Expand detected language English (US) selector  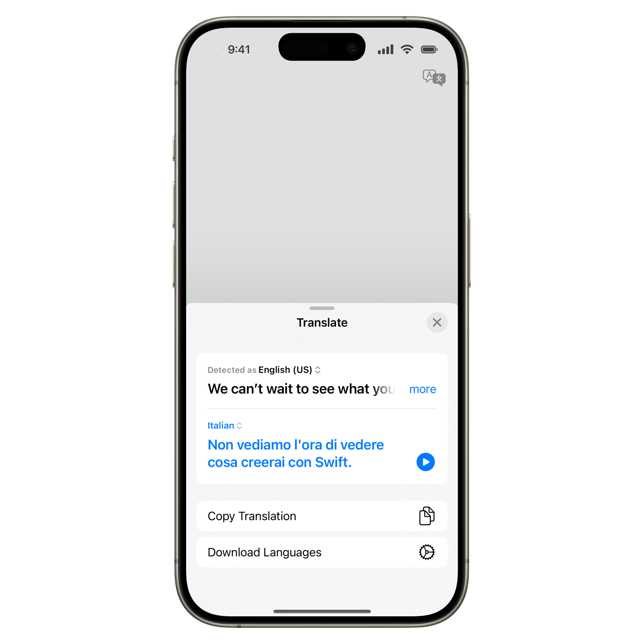(x=272, y=370)
